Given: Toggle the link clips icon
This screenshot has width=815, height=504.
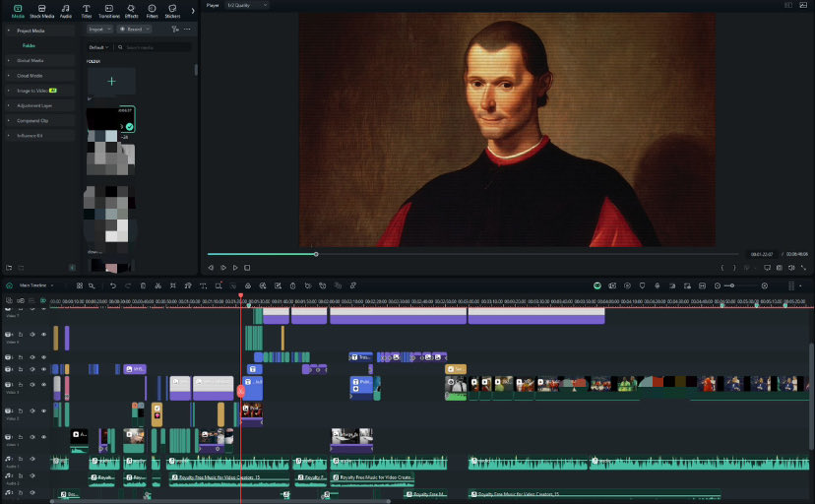Looking at the screenshot, I should tap(21, 300).
